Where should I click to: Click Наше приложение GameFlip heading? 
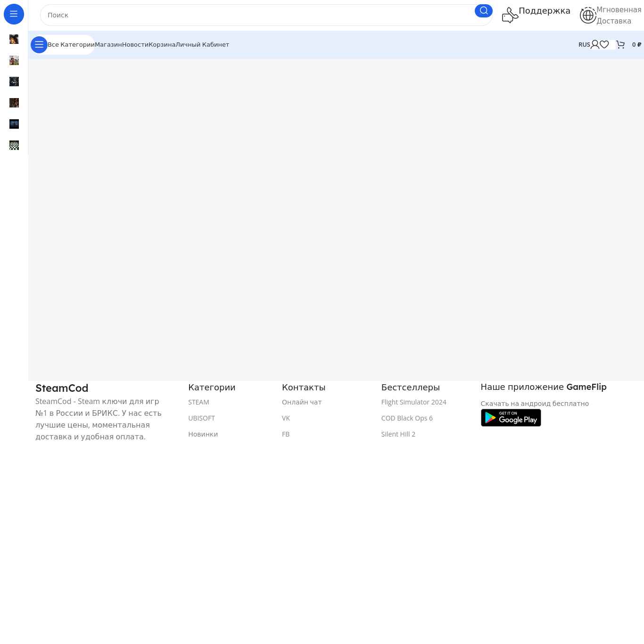point(544,387)
